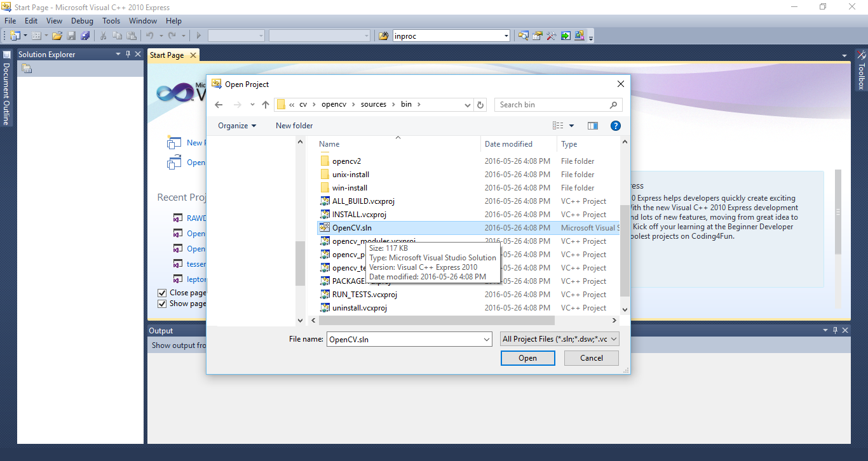Expand the File name combo box dropdown

487,340
